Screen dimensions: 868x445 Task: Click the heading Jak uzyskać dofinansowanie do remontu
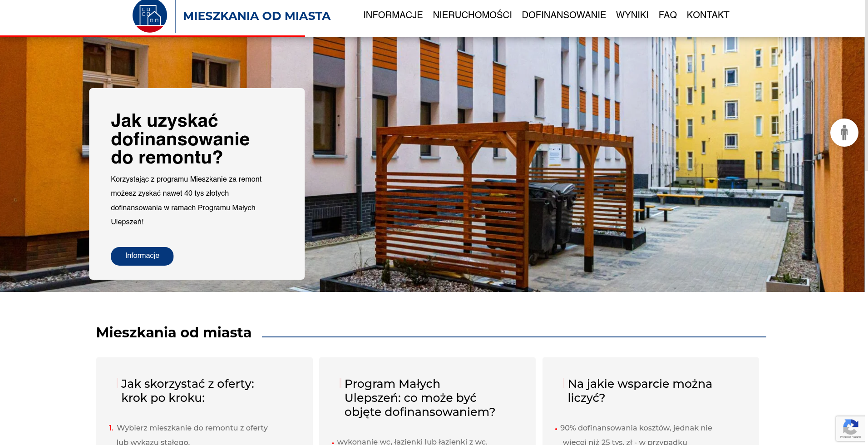(180, 139)
